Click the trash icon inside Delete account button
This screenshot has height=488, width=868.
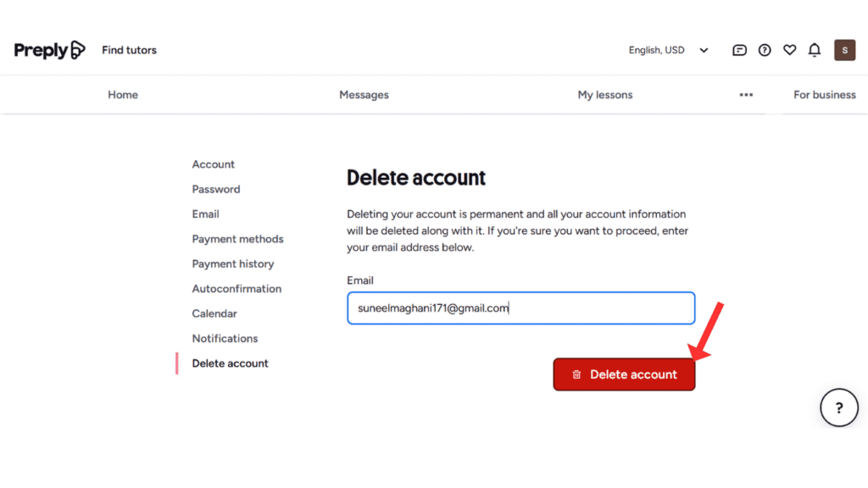[577, 374]
